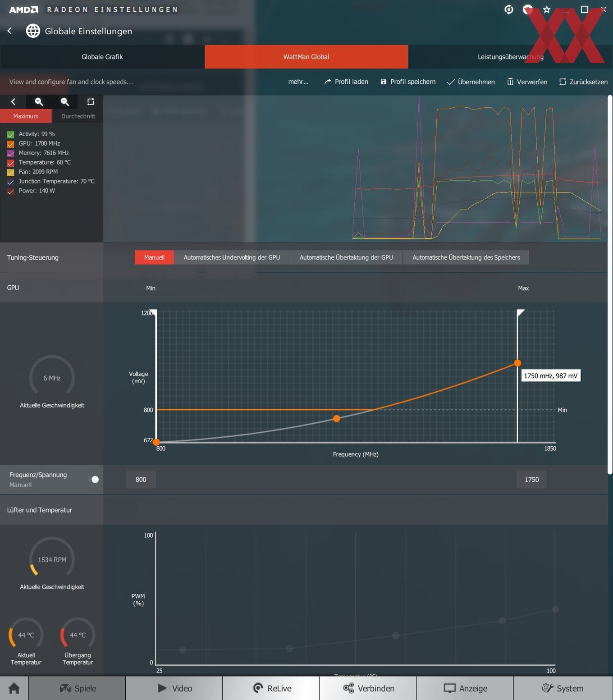Viewport: 613px width, 700px height.
Task: Zoom in on the monitoring graph
Action: click(x=39, y=102)
